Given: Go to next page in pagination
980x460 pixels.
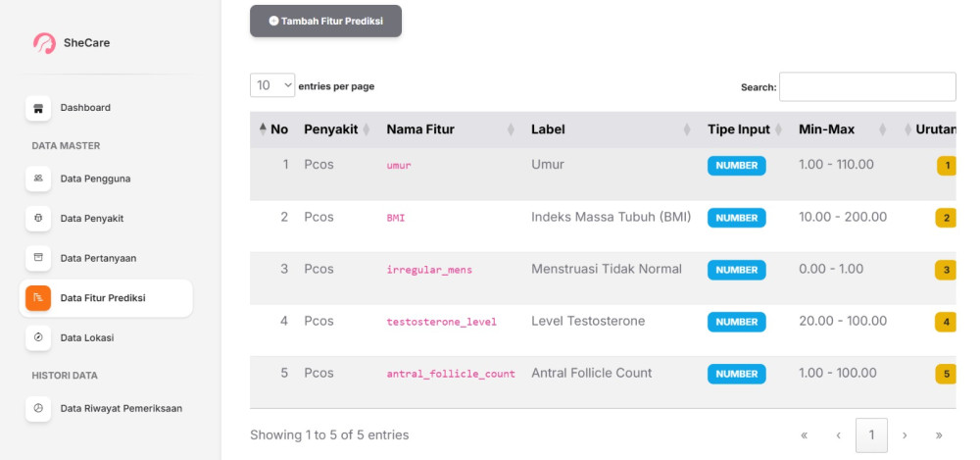Looking at the screenshot, I should pyautogui.click(x=905, y=434).
